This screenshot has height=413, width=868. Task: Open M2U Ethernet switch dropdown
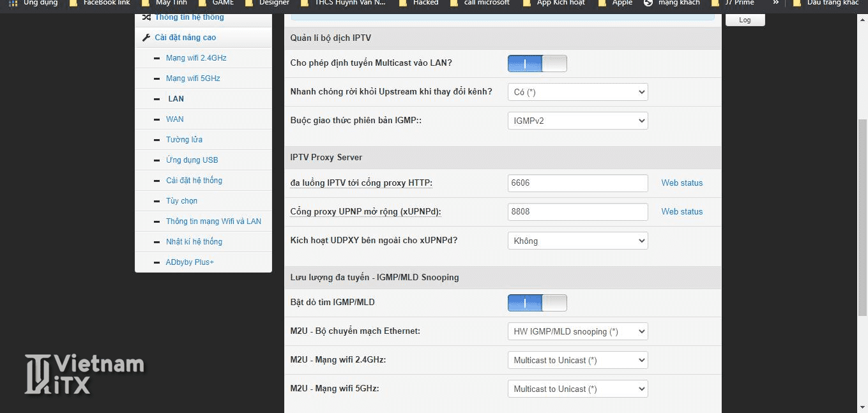(x=577, y=331)
